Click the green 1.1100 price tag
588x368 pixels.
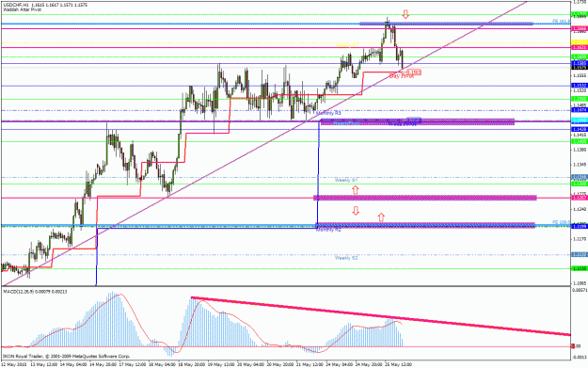pos(580,268)
